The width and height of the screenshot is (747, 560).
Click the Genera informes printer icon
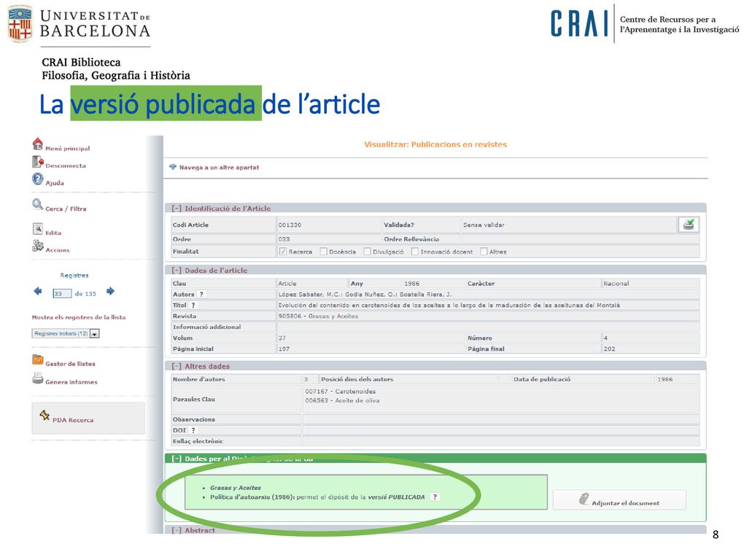[38, 378]
